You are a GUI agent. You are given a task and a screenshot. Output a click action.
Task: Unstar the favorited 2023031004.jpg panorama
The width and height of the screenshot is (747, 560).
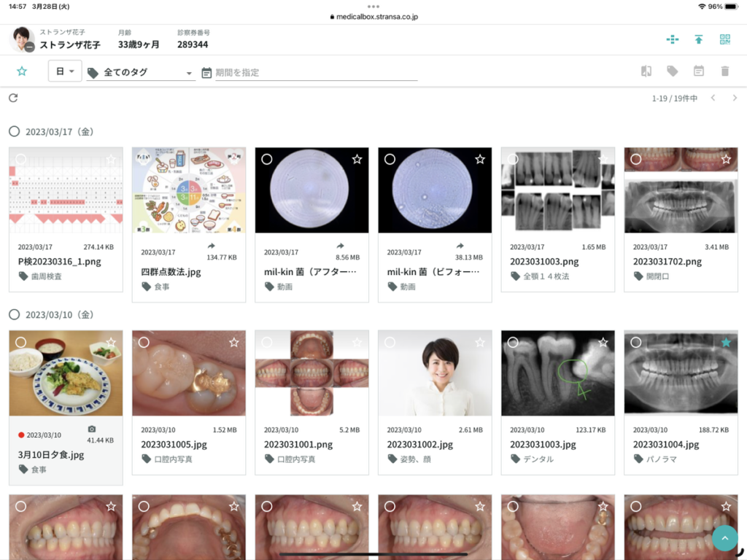pos(725,342)
